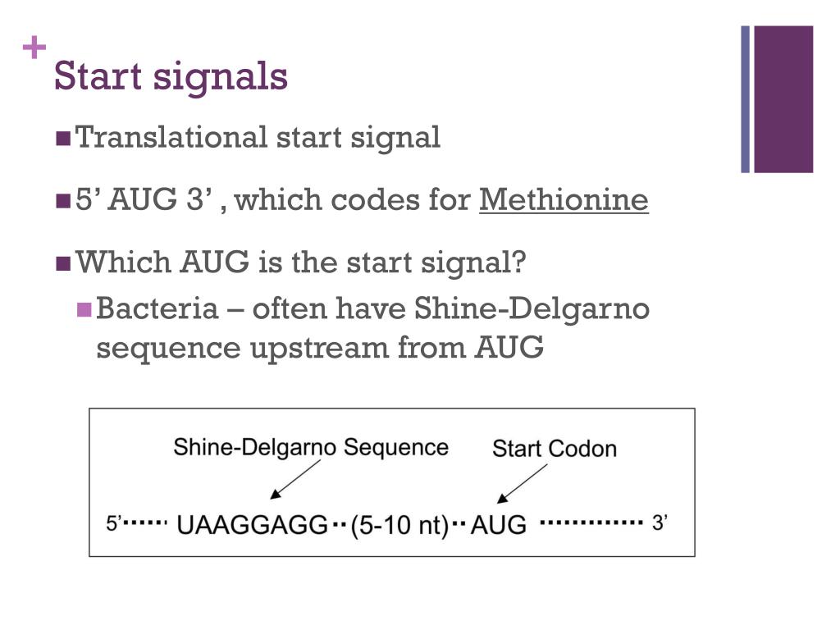Click bullet square beside Which AUG
The height and width of the screenshot is (630, 840).
tap(63, 264)
